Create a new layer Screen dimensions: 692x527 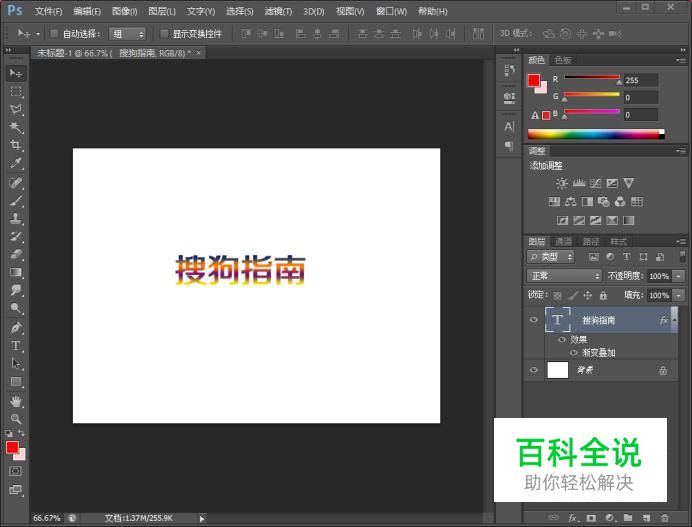click(646, 518)
